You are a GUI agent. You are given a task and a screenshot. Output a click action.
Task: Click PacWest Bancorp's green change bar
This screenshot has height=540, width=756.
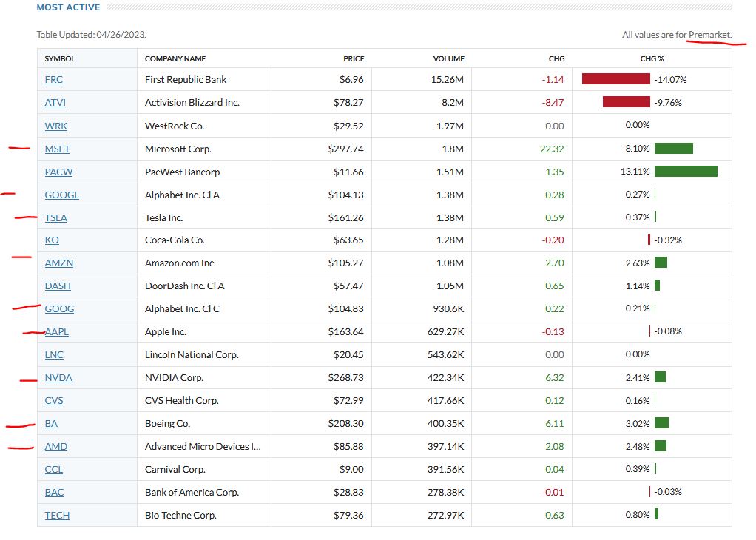[686, 172]
